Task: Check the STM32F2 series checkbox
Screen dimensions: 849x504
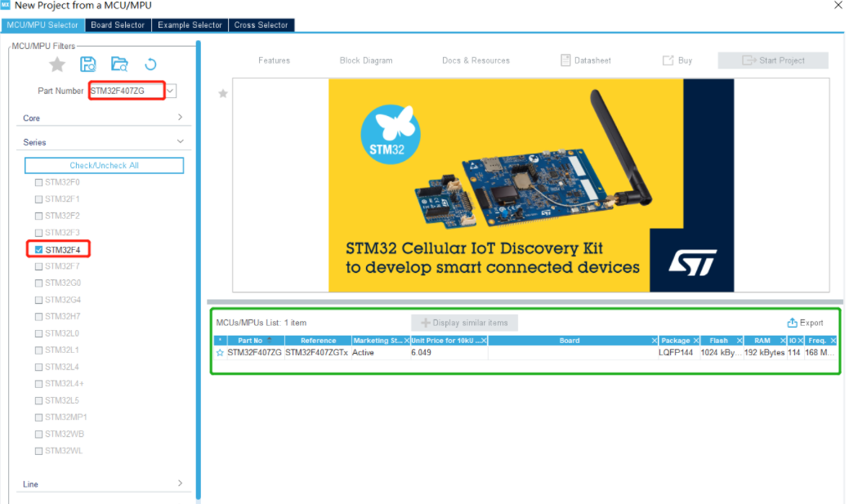Action: (38, 216)
